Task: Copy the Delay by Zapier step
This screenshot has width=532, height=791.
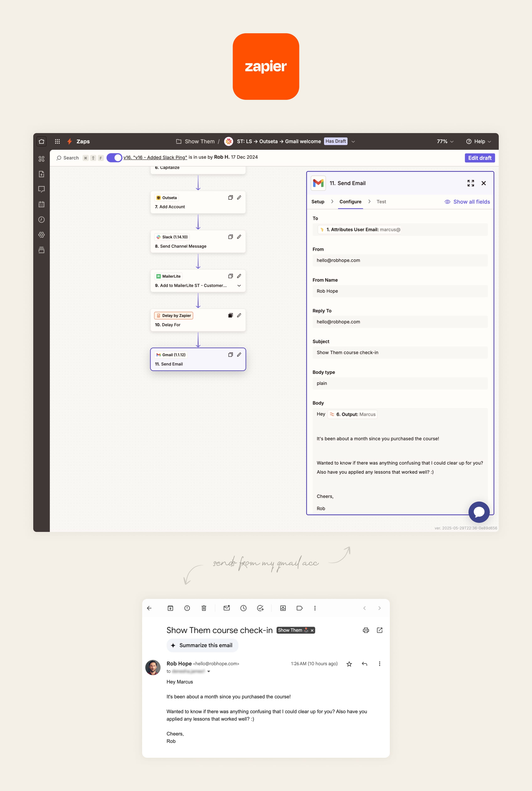Action: point(230,315)
